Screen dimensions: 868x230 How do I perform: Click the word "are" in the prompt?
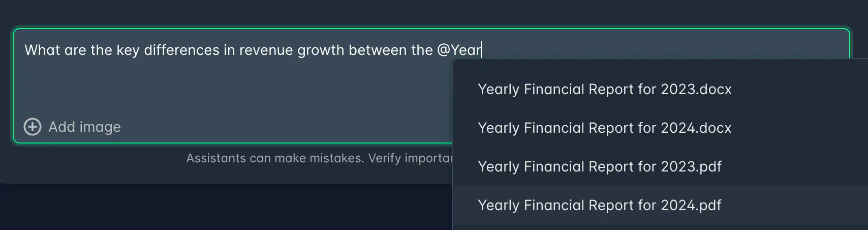tap(75, 50)
